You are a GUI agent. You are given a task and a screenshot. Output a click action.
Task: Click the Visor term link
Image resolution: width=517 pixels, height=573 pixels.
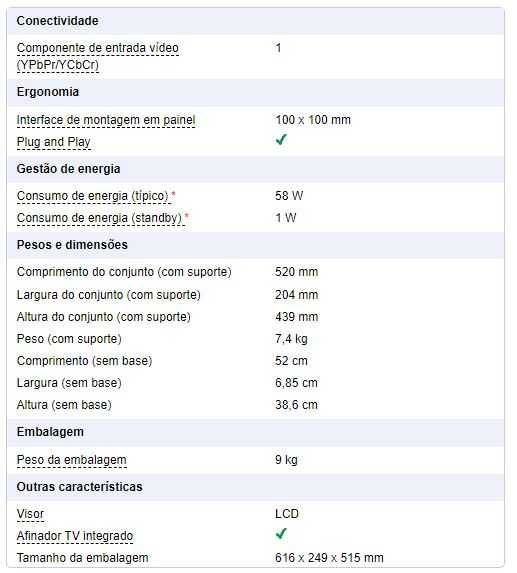click(30, 514)
